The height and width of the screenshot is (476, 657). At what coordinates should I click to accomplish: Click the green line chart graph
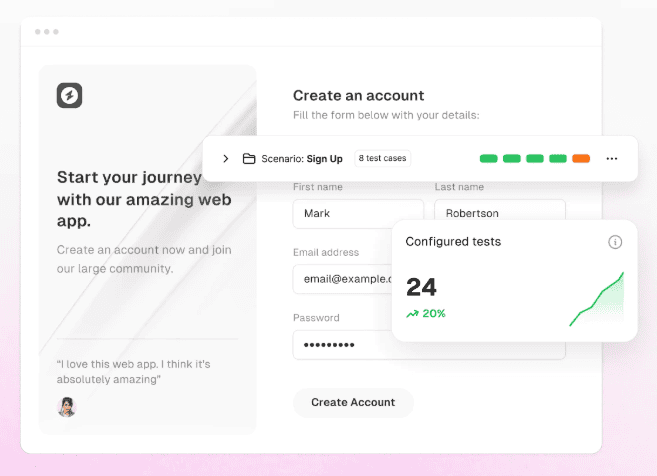(x=597, y=300)
